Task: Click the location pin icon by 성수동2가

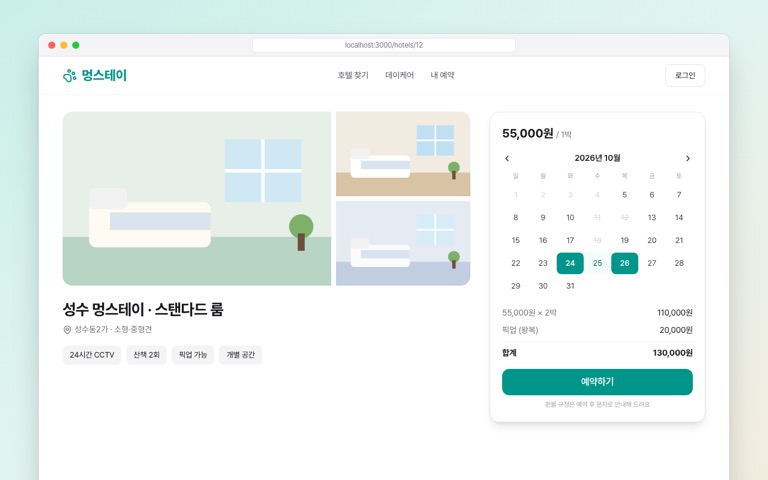Action: tap(67, 330)
